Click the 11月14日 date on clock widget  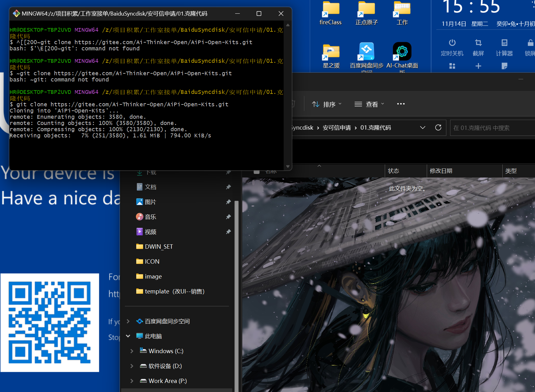(454, 24)
